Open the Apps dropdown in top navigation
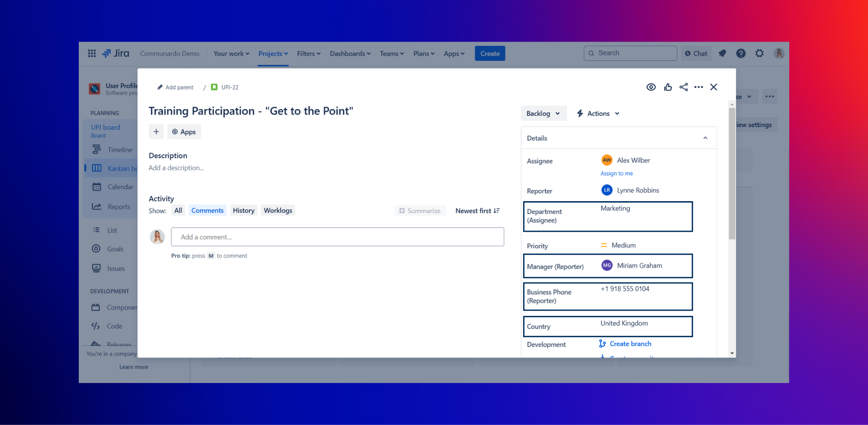Image resolution: width=868 pixels, height=425 pixels. (x=454, y=53)
